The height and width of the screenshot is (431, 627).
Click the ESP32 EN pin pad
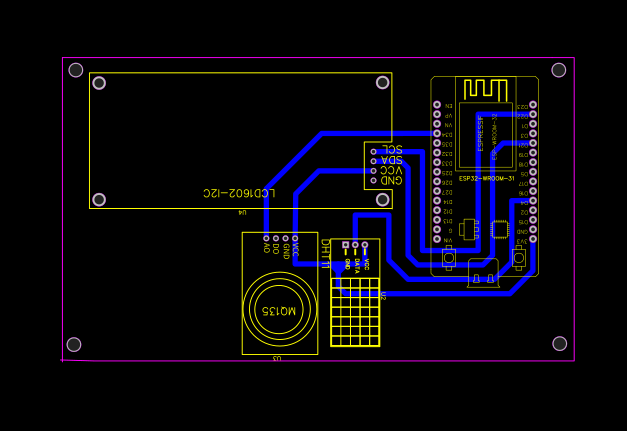[437, 105]
